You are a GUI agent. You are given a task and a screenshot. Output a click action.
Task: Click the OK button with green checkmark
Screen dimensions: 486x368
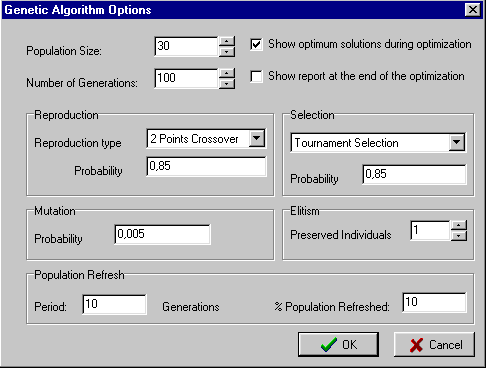338,344
